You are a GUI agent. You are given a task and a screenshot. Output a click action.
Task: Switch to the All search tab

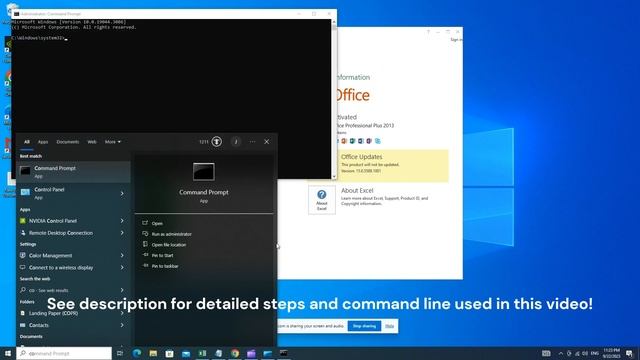coord(27,142)
